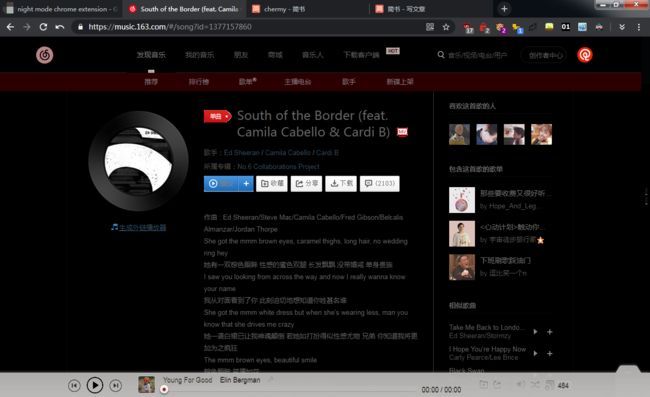Open related song Take Me Back to London

click(487, 327)
